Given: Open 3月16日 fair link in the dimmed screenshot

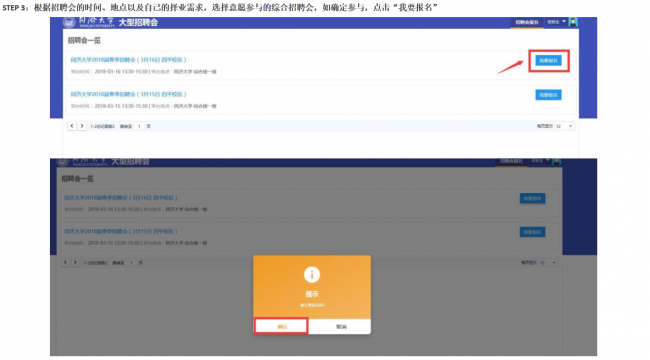Looking at the screenshot, I should tap(121, 197).
